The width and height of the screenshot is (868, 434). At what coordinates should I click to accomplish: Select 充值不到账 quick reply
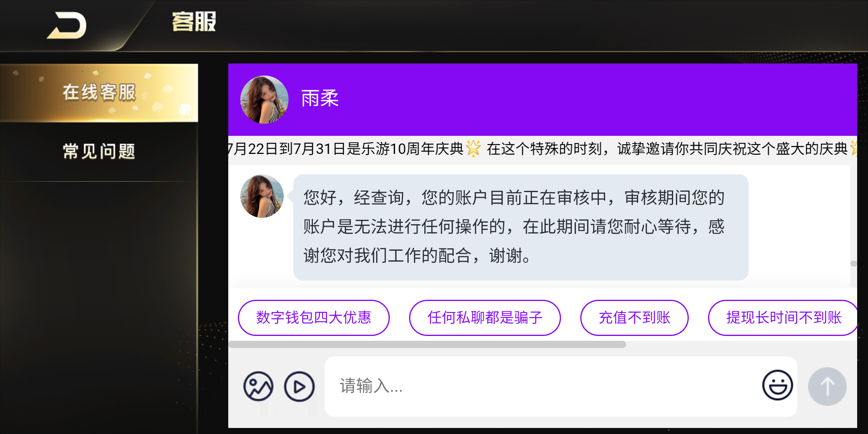[x=635, y=317]
